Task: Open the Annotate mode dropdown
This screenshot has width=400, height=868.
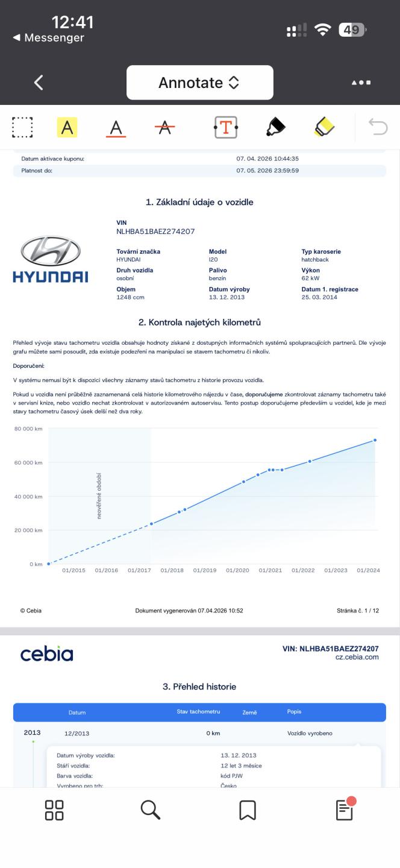Action: (199, 83)
